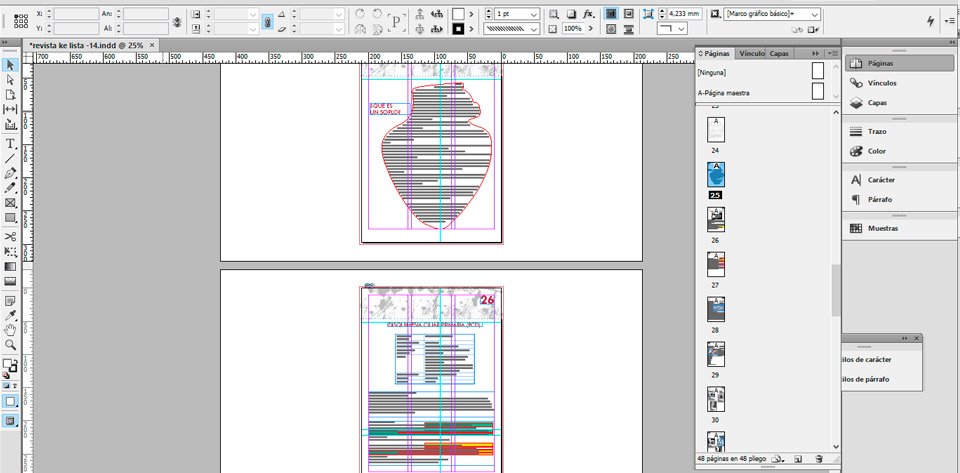Open the stroke type dropdown
This screenshot has height=473, width=960.
[x=535, y=30]
